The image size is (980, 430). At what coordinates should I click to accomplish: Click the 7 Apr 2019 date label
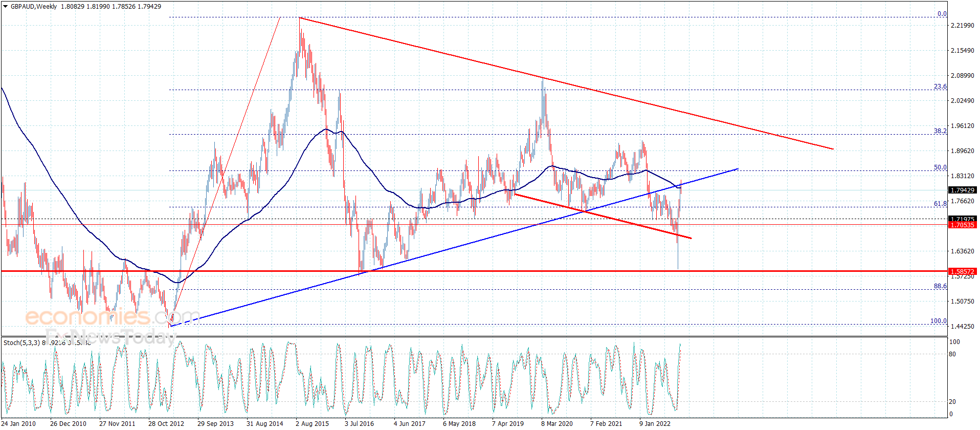pos(508,423)
